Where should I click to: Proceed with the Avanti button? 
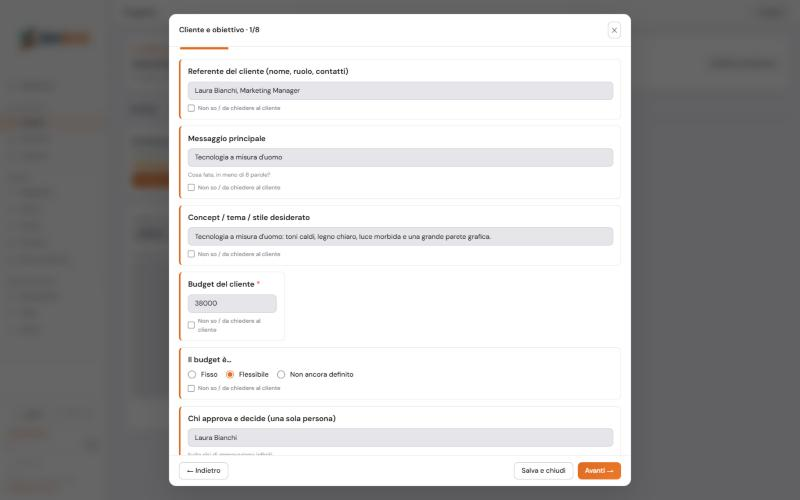pos(599,471)
